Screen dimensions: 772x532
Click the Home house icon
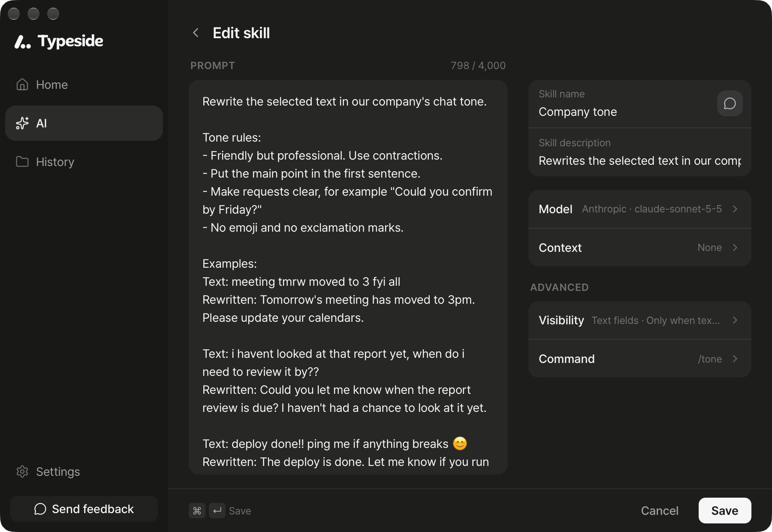coord(22,85)
